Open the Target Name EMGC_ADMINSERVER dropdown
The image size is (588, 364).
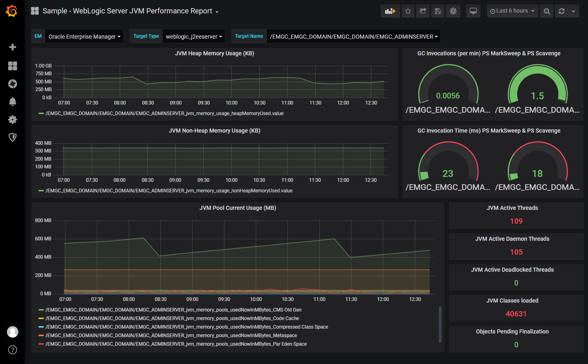353,36
